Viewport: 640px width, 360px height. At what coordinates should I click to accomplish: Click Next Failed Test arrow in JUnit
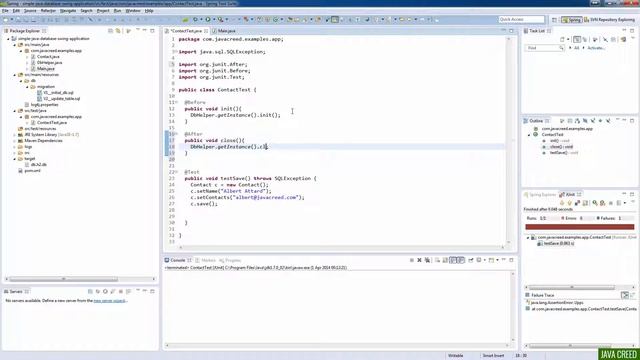coord(562,203)
